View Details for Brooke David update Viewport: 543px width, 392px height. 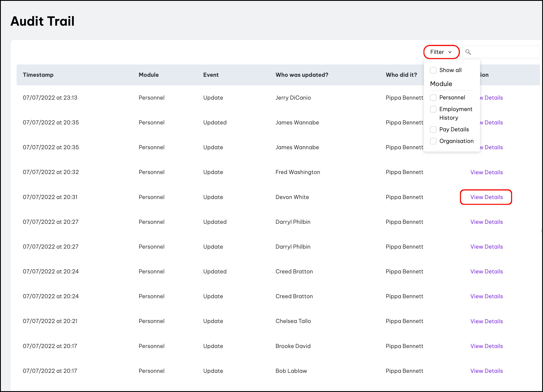(x=486, y=346)
